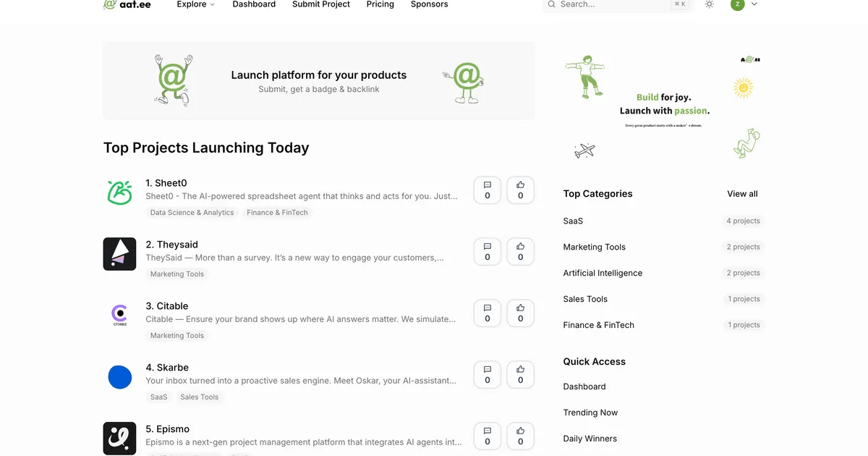View all top categories
Viewport: 868px width, 456px height.
[x=742, y=194]
